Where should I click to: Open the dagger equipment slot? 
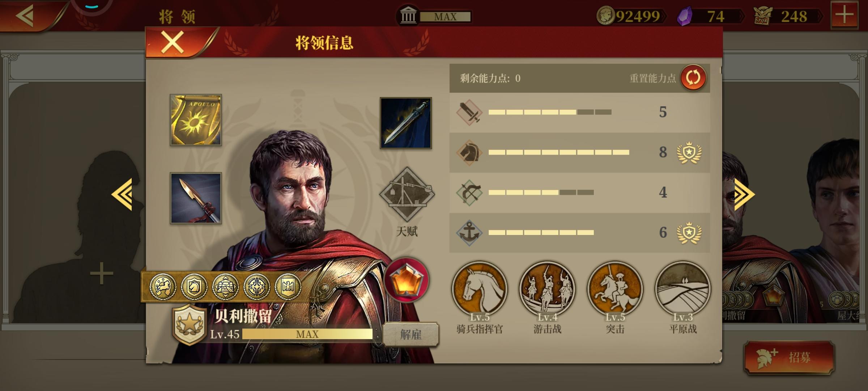click(x=405, y=123)
